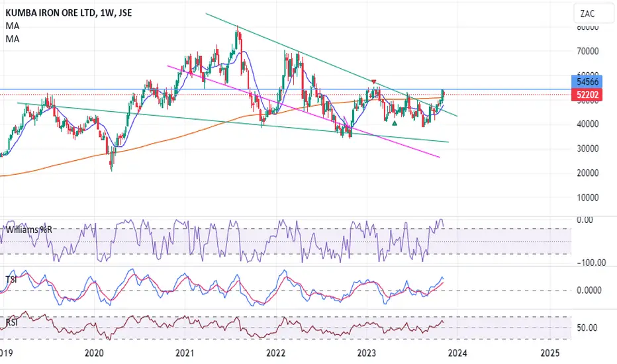This screenshot has height=364, width=617.
Task: Click the 0.0000 TSI axis value
Action: click(589, 291)
